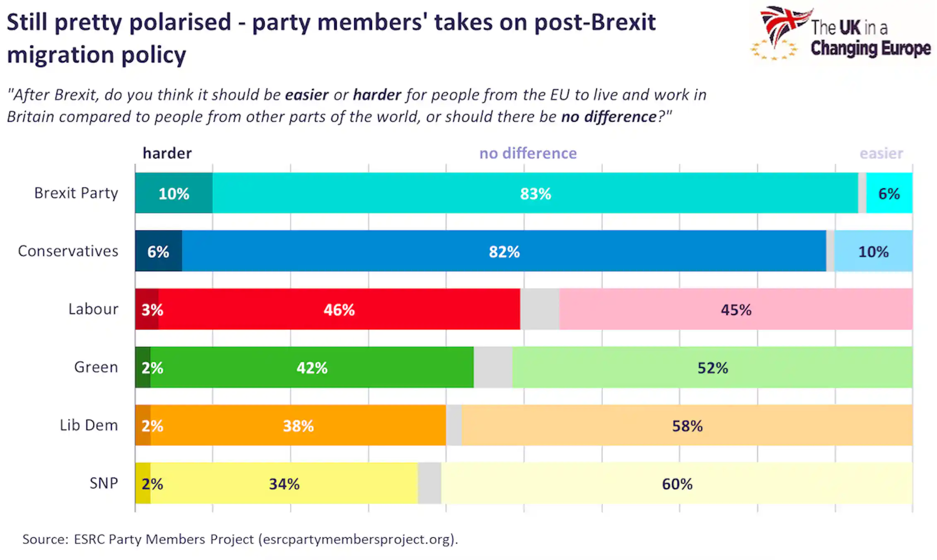Screen dimensions: 937x560
Task: Click the chart title about post-Brexit migration
Action: (x=331, y=38)
